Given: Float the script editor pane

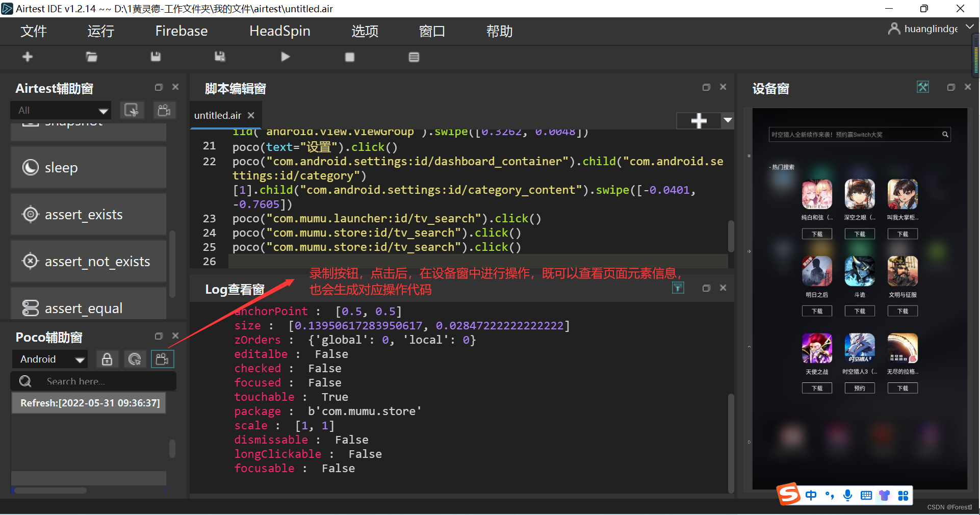Looking at the screenshot, I should [x=706, y=87].
